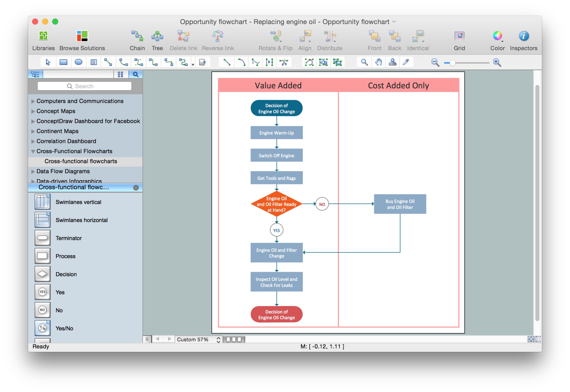The width and height of the screenshot is (570, 392).
Task: Activate the hand pan tool
Action: 378,62
